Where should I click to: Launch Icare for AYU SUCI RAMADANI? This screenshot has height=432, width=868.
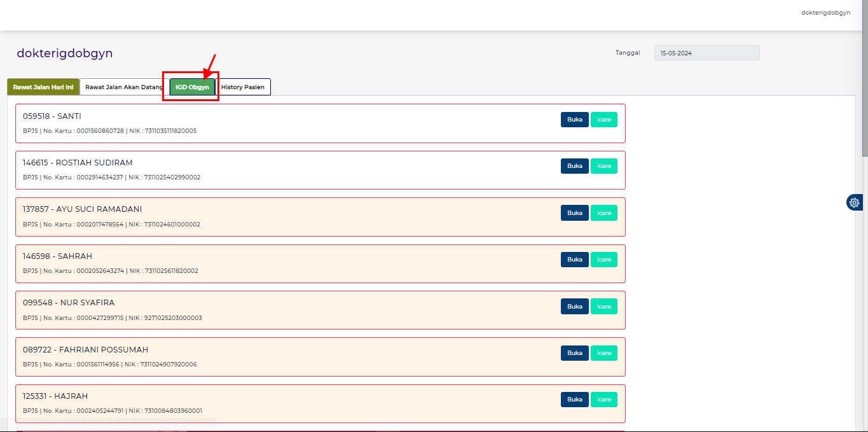pos(603,213)
